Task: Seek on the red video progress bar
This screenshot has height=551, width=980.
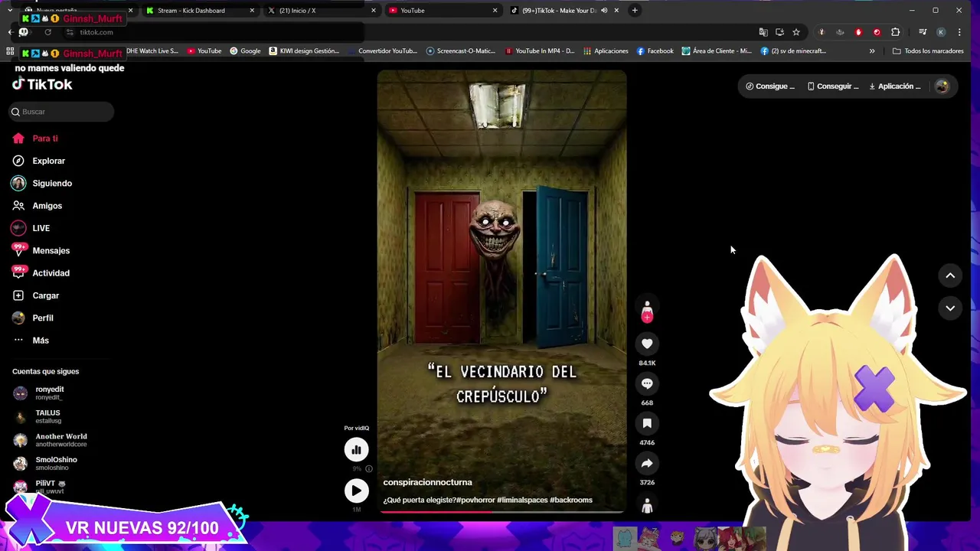Action: tap(501, 511)
